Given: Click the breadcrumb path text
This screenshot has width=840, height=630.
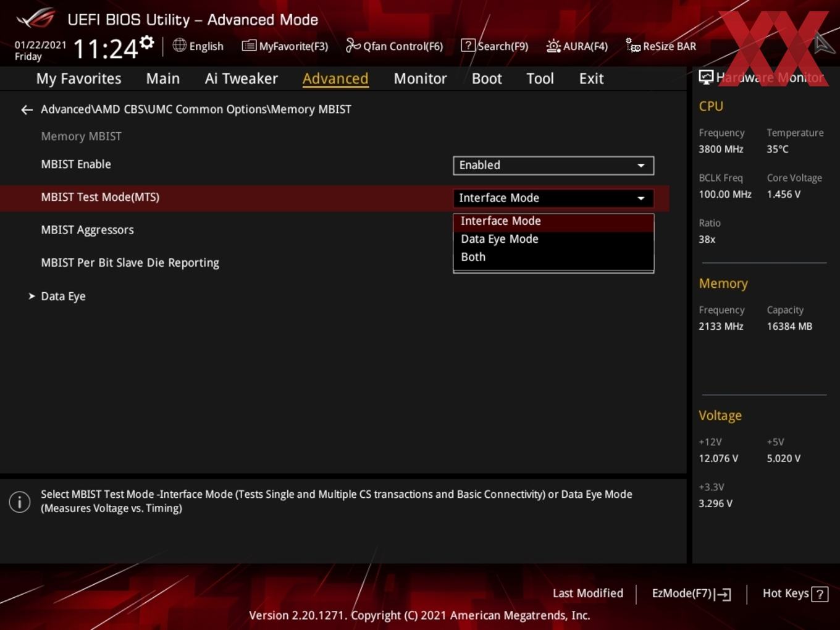Looking at the screenshot, I should 196,109.
